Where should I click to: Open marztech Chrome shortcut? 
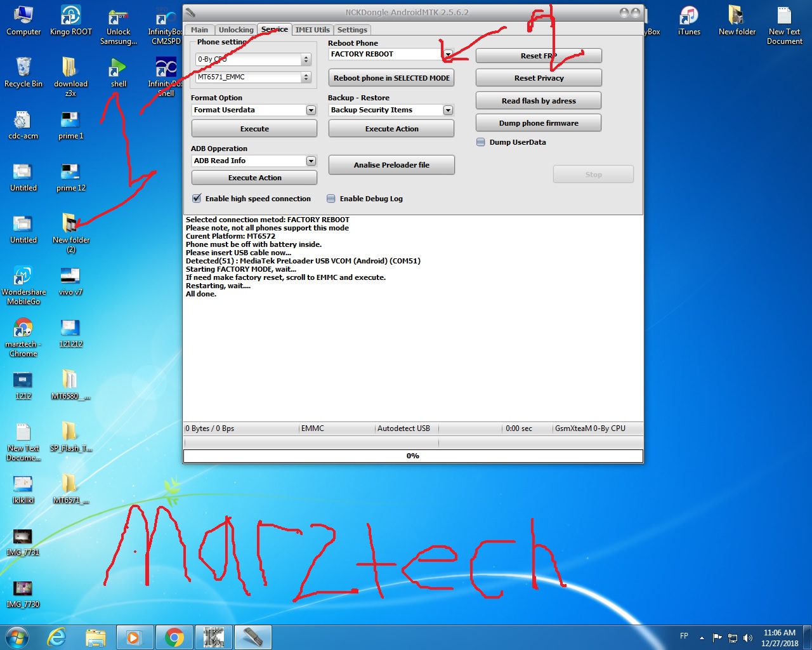[23, 337]
